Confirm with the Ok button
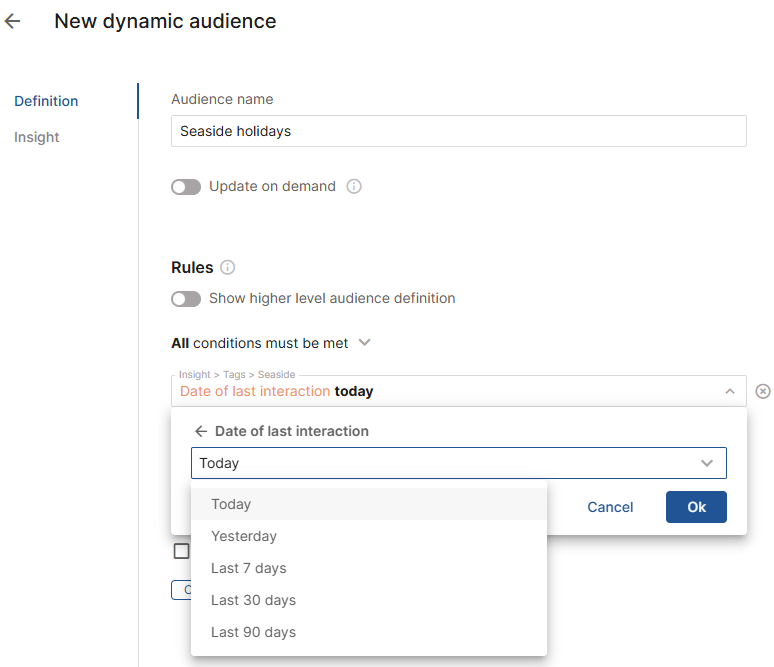Image resolution: width=774 pixels, height=667 pixels. tap(696, 507)
